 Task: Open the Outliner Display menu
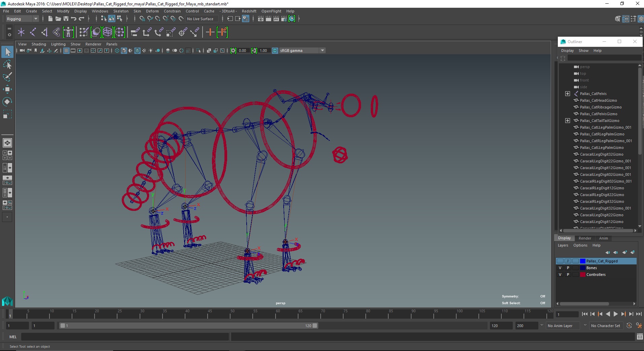coord(567,51)
